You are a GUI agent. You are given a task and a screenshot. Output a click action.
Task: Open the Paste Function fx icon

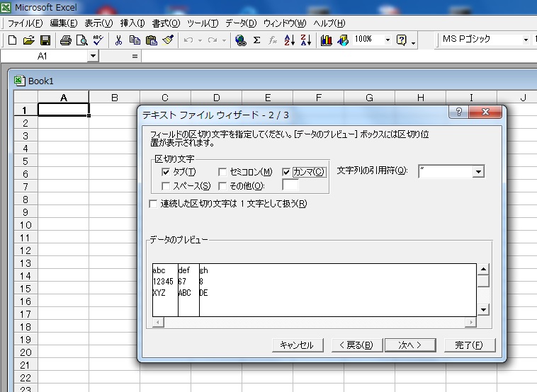pos(273,40)
